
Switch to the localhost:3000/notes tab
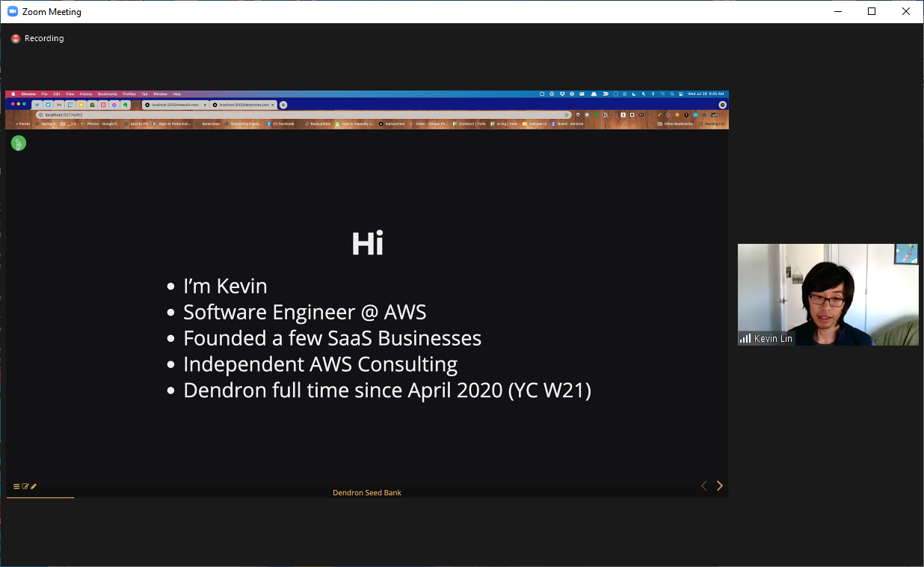tap(176, 105)
